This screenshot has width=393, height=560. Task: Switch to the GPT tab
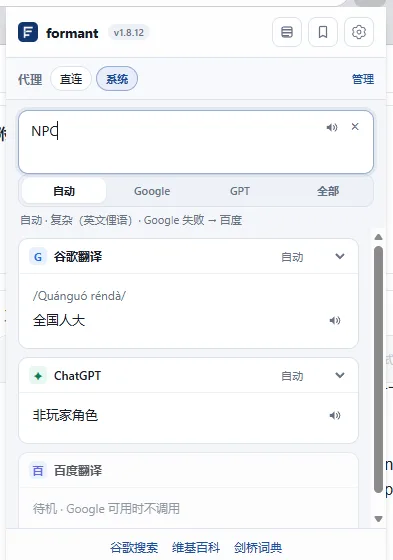coord(240,191)
